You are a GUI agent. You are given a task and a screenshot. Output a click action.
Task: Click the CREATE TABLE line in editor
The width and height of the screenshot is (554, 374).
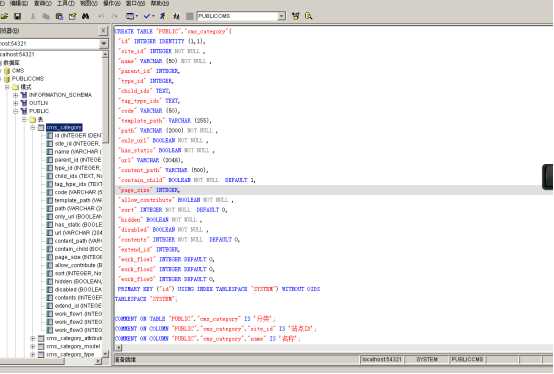(173, 31)
